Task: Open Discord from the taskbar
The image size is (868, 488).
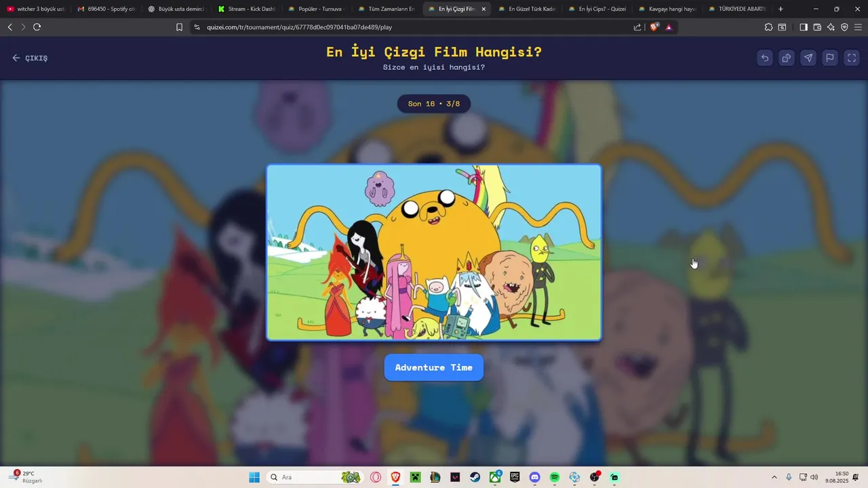Action: coord(534,477)
